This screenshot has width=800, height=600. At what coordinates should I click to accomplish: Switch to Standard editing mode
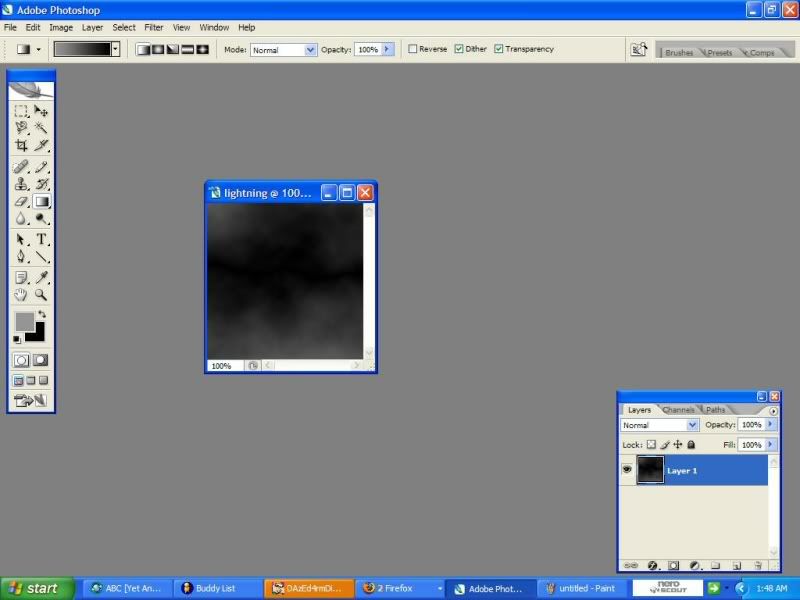click(x=21, y=360)
